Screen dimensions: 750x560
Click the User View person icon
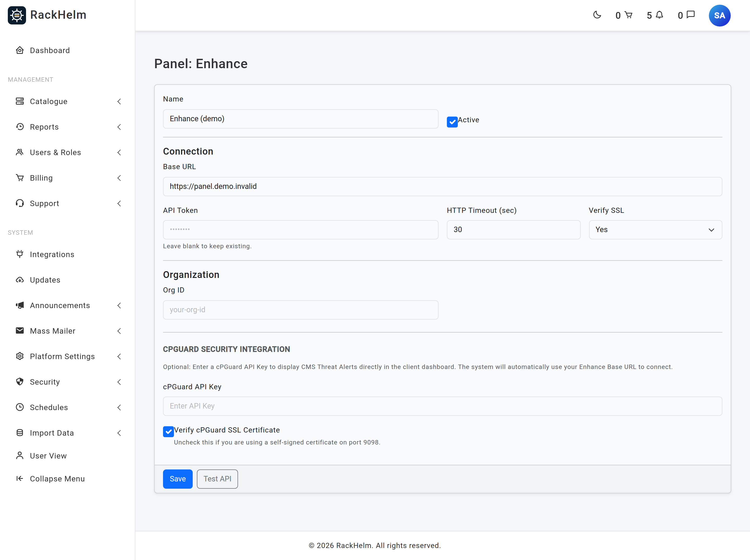[20, 456]
